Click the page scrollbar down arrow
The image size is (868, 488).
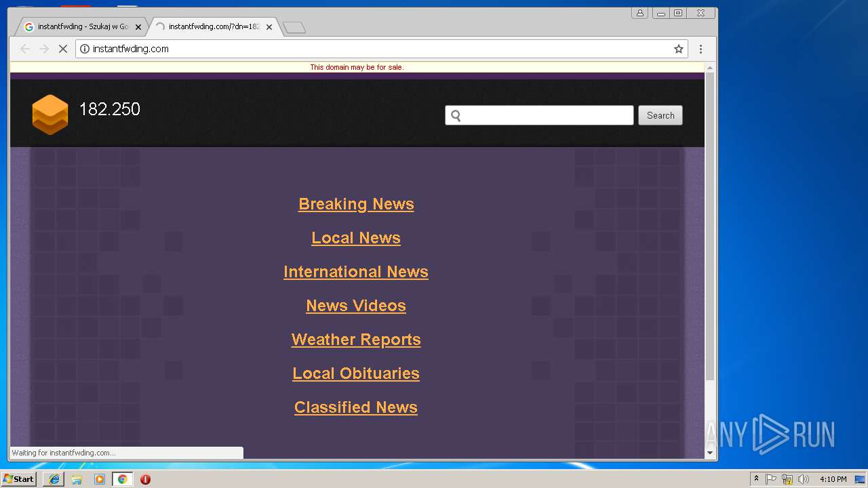coord(710,453)
